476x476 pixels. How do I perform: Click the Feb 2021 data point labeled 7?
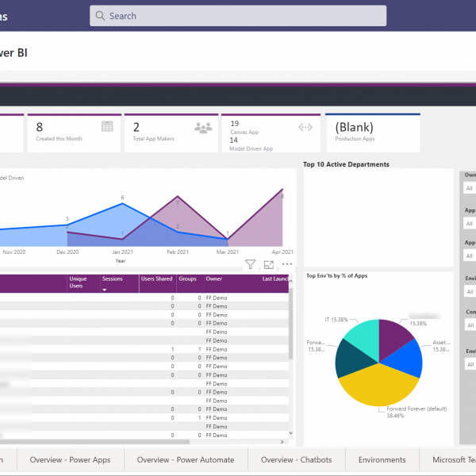pyautogui.click(x=178, y=196)
